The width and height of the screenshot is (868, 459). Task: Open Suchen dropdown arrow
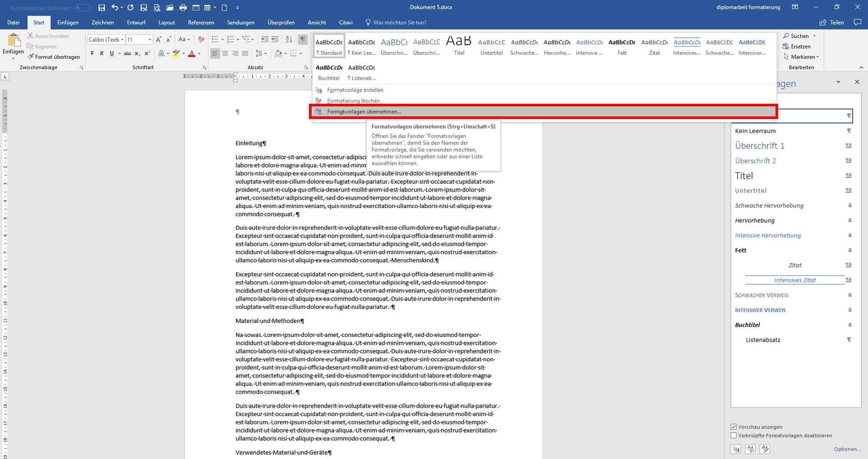(x=814, y=36)
